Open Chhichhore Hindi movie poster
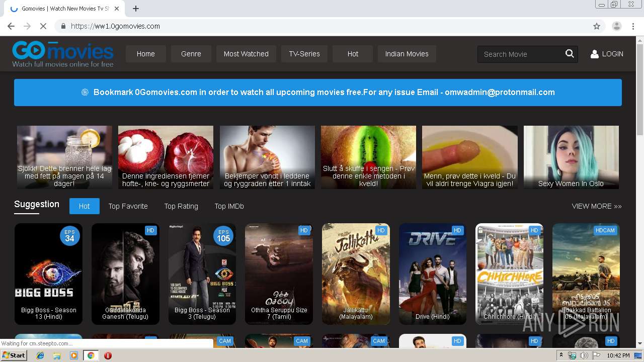The width and height of the screenshot is (644, 362). coord(509,274)
